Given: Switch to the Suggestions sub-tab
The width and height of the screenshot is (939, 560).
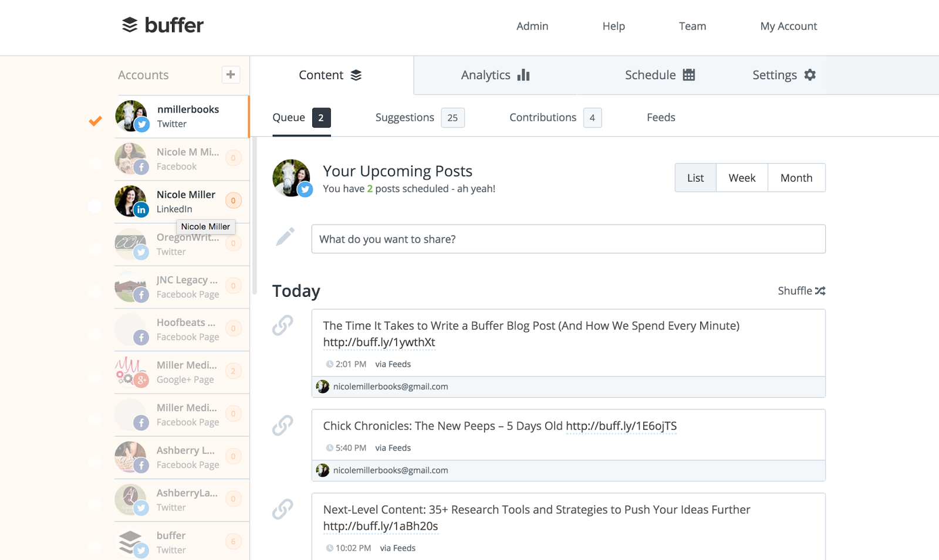Looking at the screenshot, I should (420, 118).
